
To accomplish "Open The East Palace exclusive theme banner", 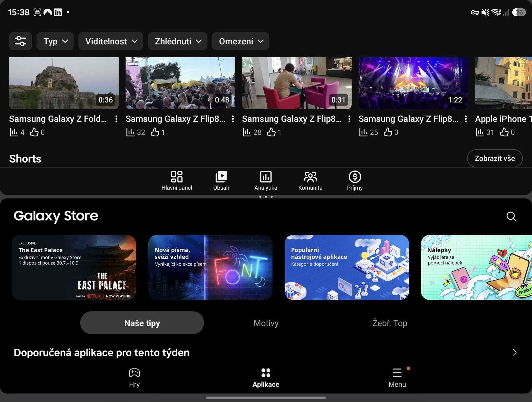I will (x=74, y=268).
